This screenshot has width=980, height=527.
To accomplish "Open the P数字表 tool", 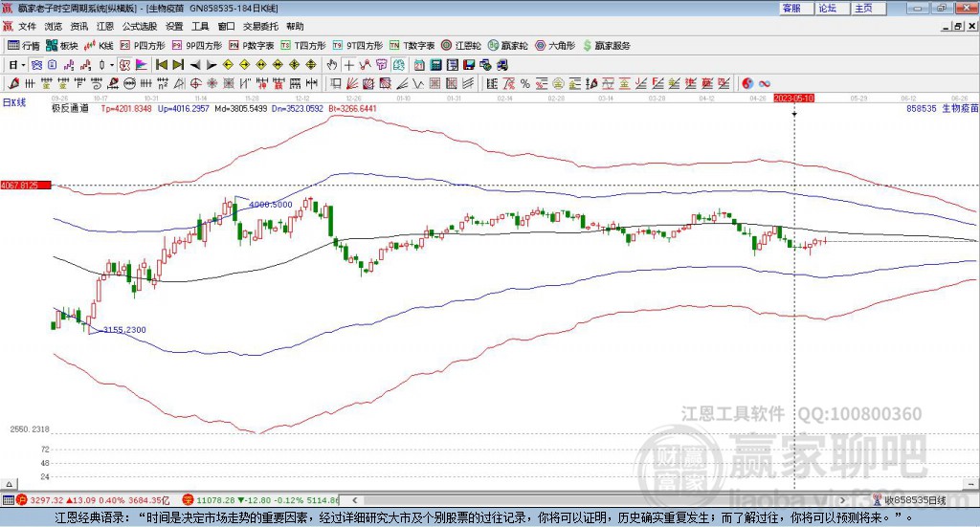I will pos(252,46).
